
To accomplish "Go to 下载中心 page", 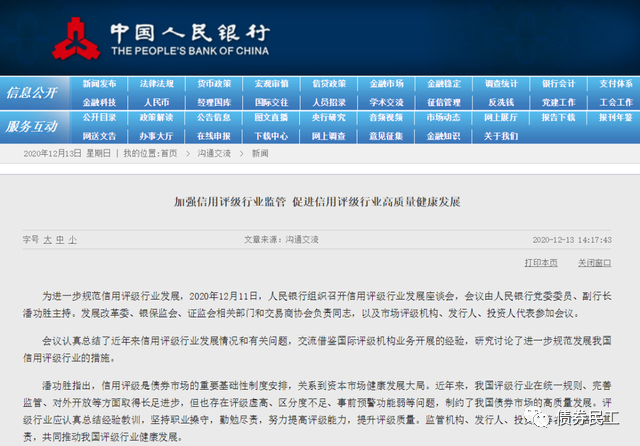I will click(x=271, y=135).
